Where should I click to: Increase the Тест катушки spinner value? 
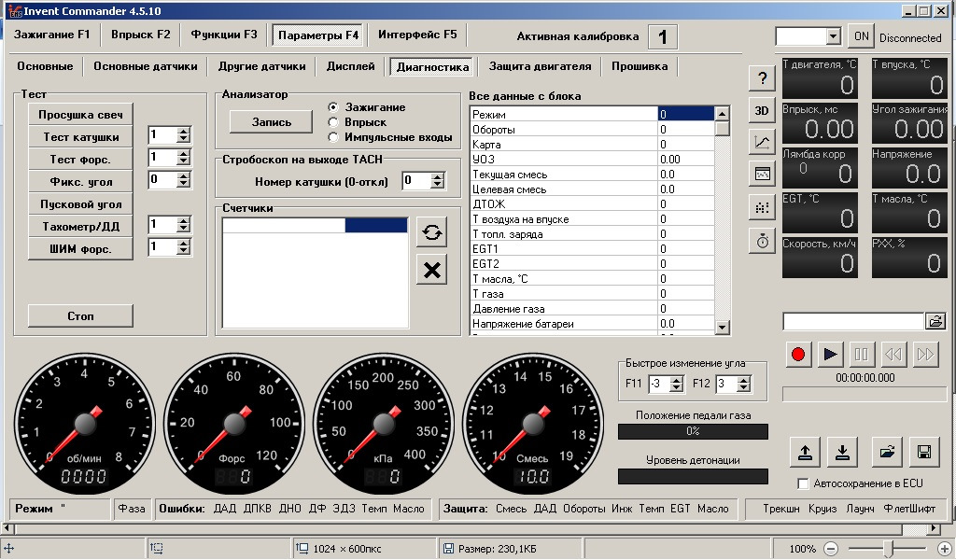pyautogui.click(x=184, y=132)
